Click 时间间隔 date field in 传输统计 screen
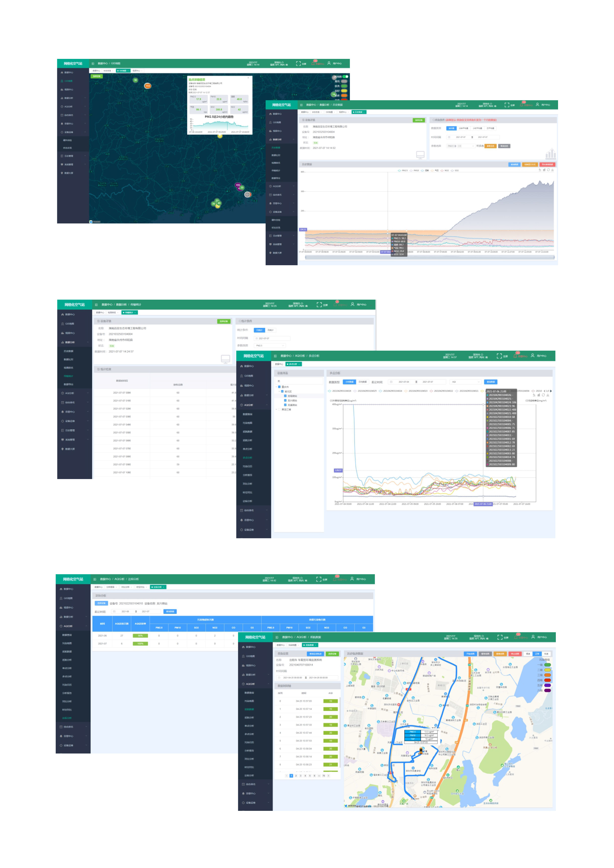 [x=272, y=338]
